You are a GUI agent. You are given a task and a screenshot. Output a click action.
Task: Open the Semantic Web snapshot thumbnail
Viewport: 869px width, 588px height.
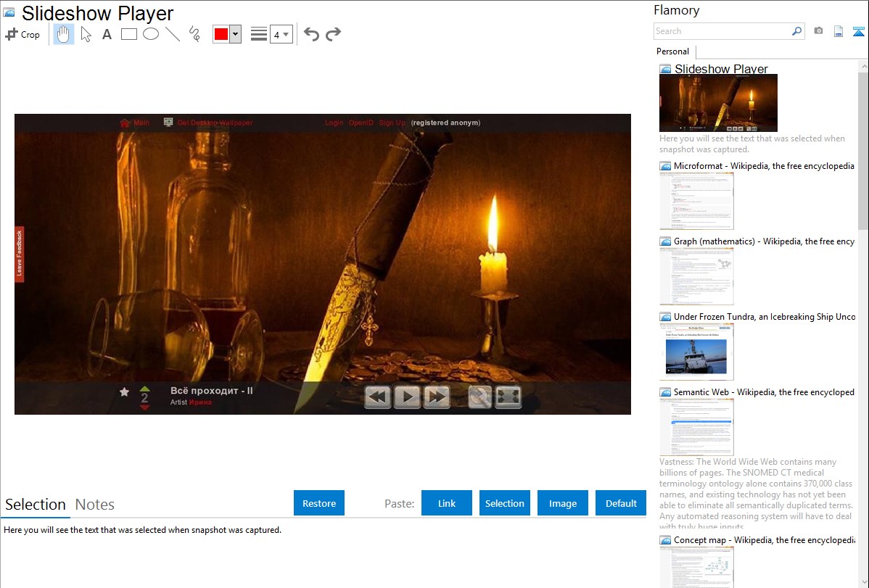coord(696,427)
